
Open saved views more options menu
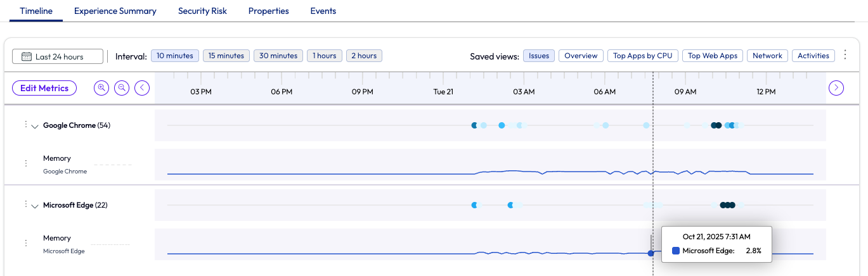coord(845,56)
